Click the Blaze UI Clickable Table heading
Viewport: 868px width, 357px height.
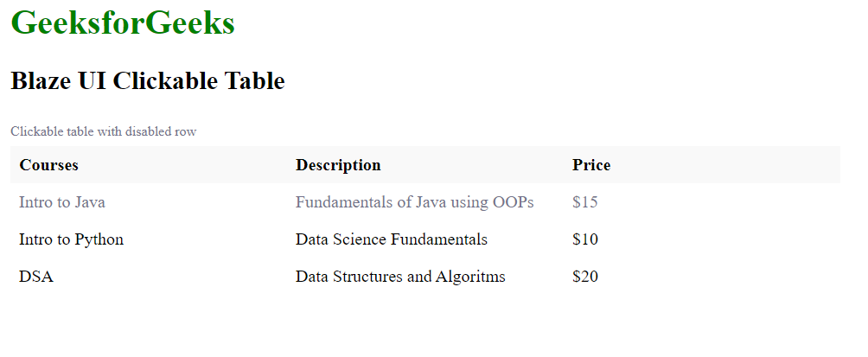[148, 80]
